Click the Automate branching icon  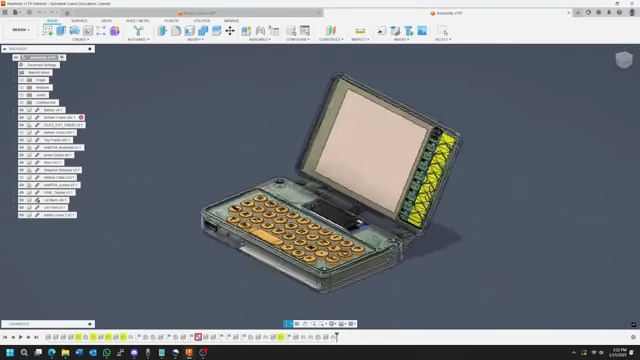point(138,31)
